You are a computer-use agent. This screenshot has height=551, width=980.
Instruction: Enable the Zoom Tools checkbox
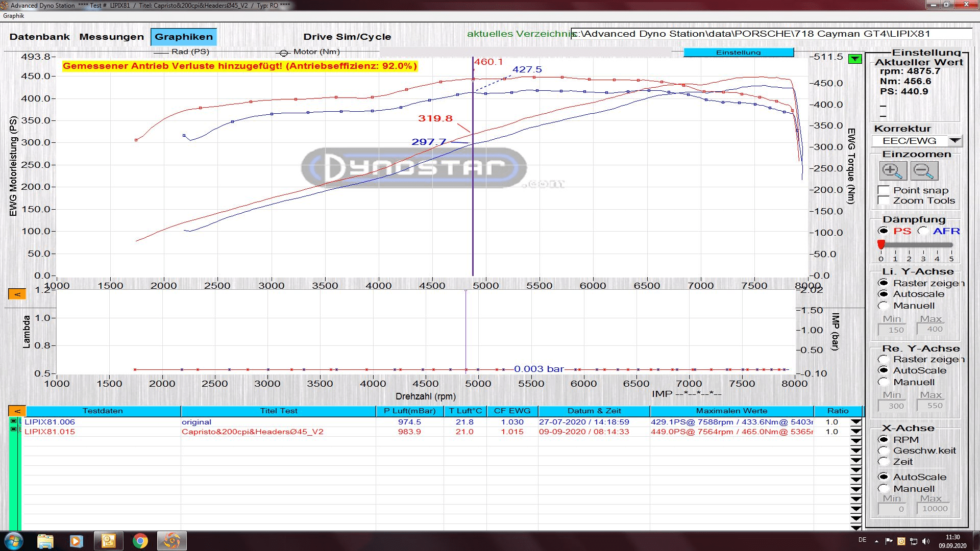pos(883,201)
